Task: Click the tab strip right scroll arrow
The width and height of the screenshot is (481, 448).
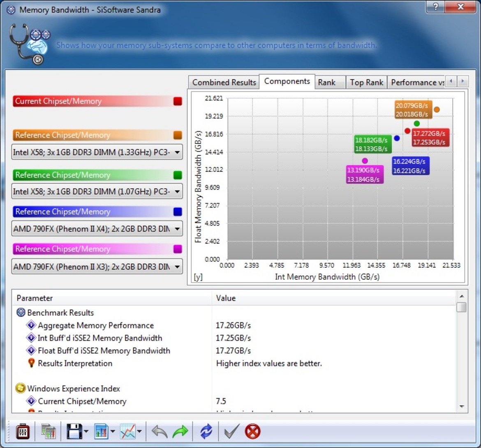Action: (x=462, y=81)
